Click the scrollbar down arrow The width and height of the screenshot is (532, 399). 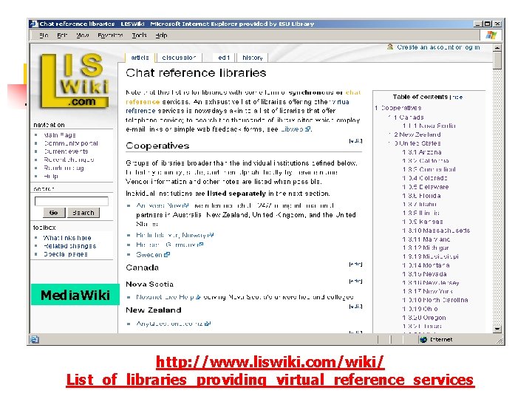pyautogui.click(x=497, y=329)
